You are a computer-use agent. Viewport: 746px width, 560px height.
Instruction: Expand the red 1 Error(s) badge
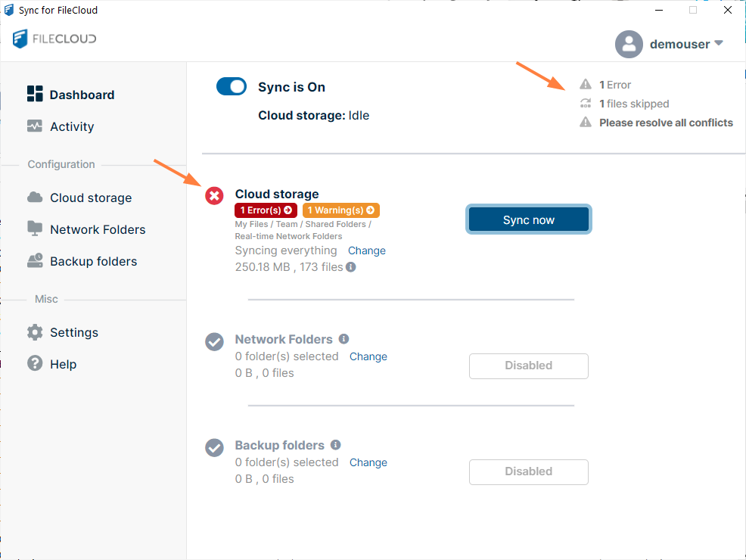(x=266, y=210)
